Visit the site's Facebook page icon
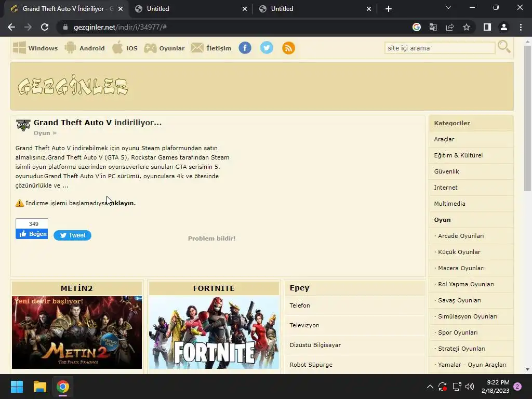 coord(245,48)
